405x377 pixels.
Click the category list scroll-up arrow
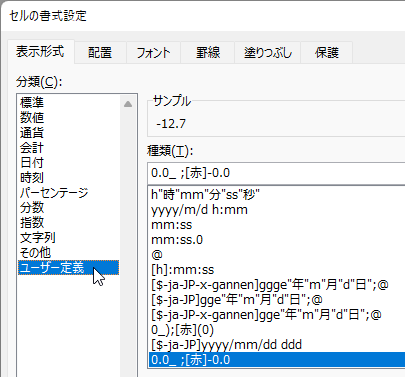(128, 104)
